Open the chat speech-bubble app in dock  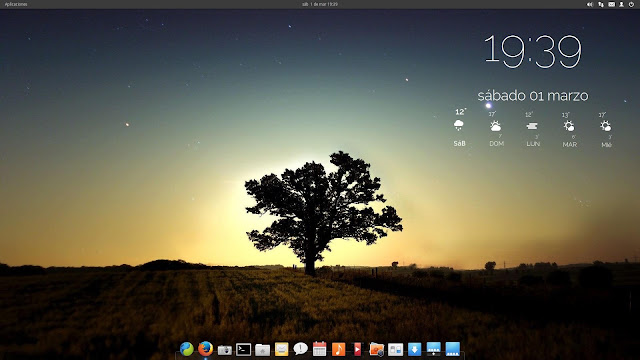(x=300, y=349)
